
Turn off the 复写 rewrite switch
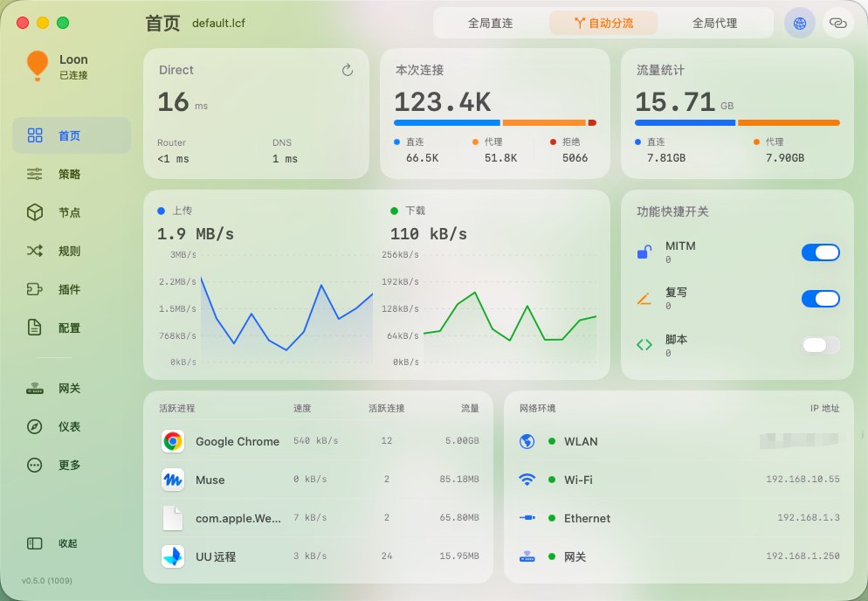[x=820, y=299]
